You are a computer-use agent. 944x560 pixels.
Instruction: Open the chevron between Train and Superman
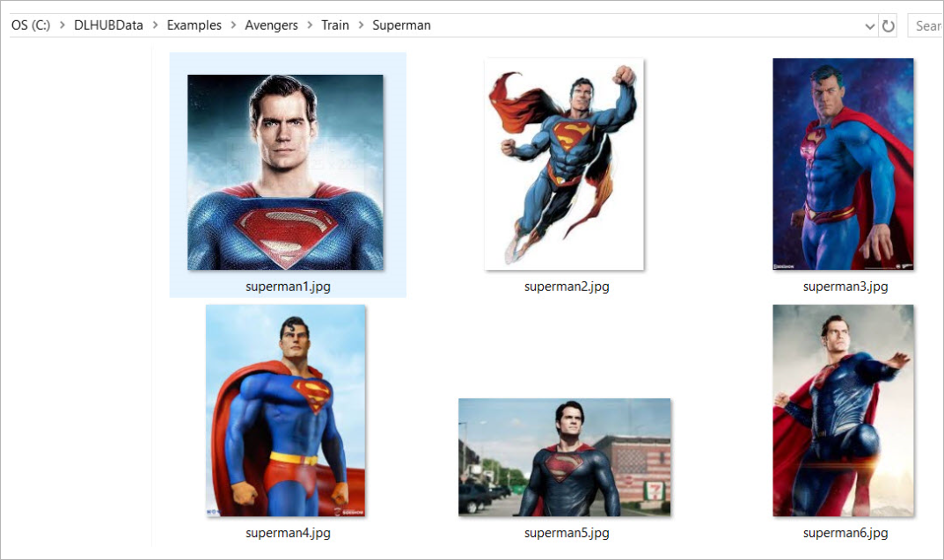[361, 25]
